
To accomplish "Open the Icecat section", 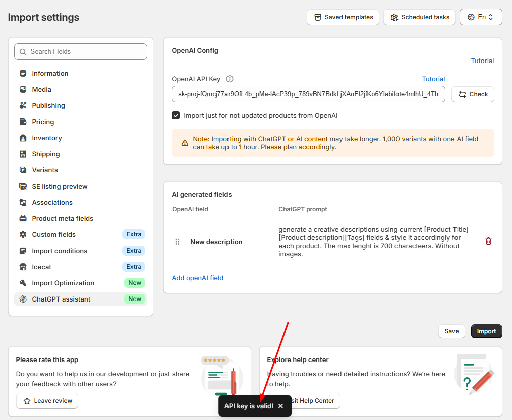I will click(81, 267).
